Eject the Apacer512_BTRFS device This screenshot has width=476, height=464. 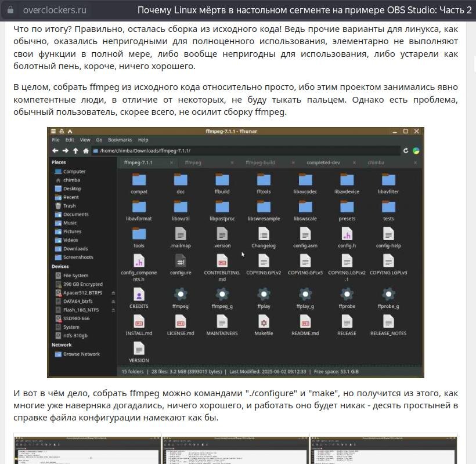(113, 293)
